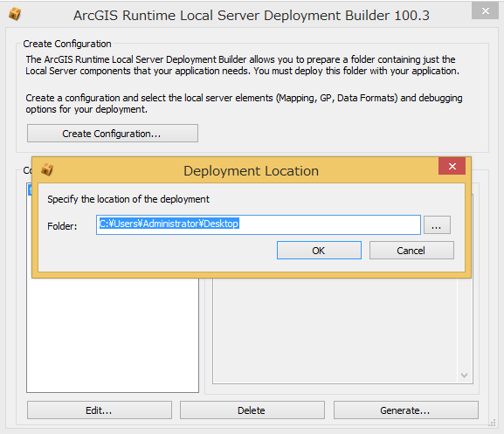Click Edit button in main window
504x434 pixels.
pos(100,410)
